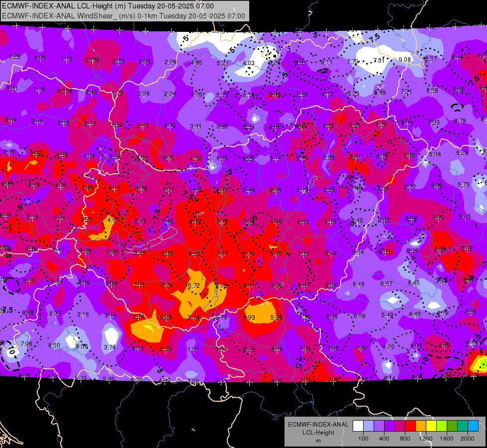The height and width of the screenshot is (448, 487).
Task: Click the legend title ECMWF-INDEX-ANAL
Action: pyautogui.click(x=318, y=425)
